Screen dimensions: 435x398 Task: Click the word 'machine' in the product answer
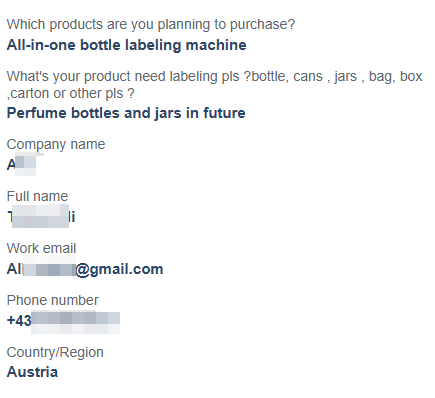[216, 45]
